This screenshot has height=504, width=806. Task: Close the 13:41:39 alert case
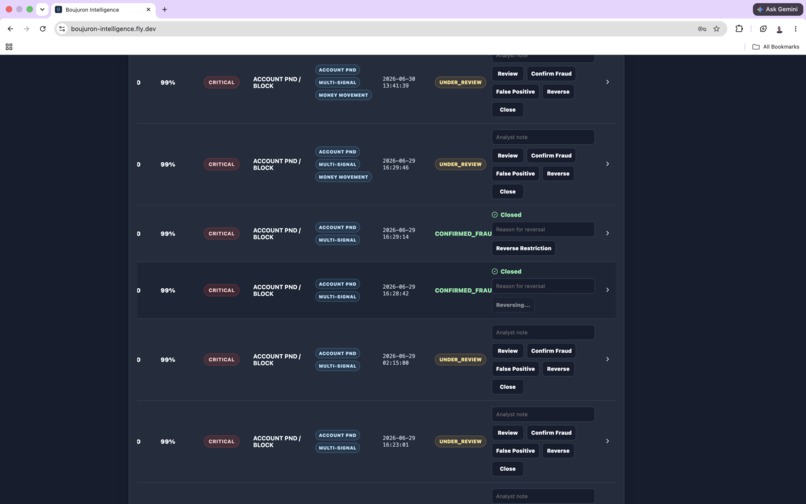(507, 110)
